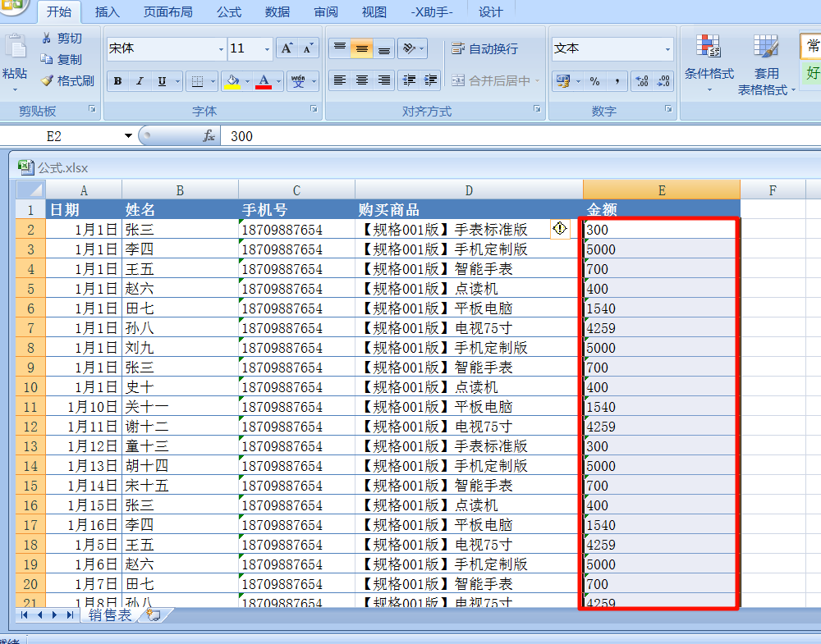Viewport: 821px width, 644px height.
Task: Click the Select All corner box
Action: click(x=30, y=190)
